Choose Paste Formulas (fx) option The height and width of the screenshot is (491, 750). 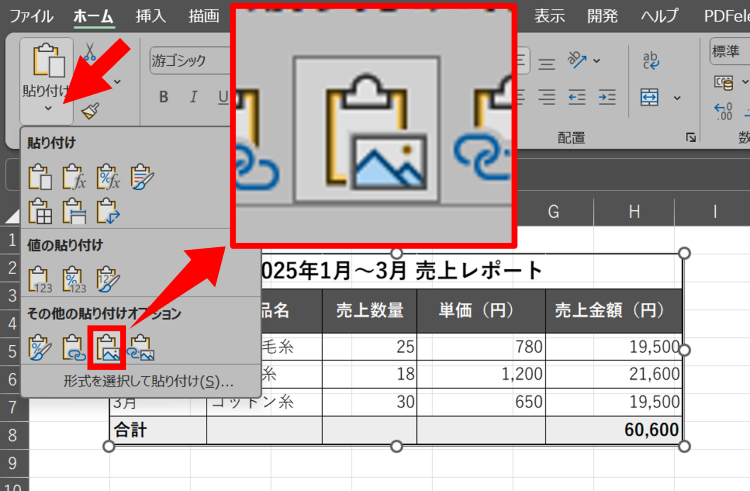pyautogui.click(x=74, y=177)
